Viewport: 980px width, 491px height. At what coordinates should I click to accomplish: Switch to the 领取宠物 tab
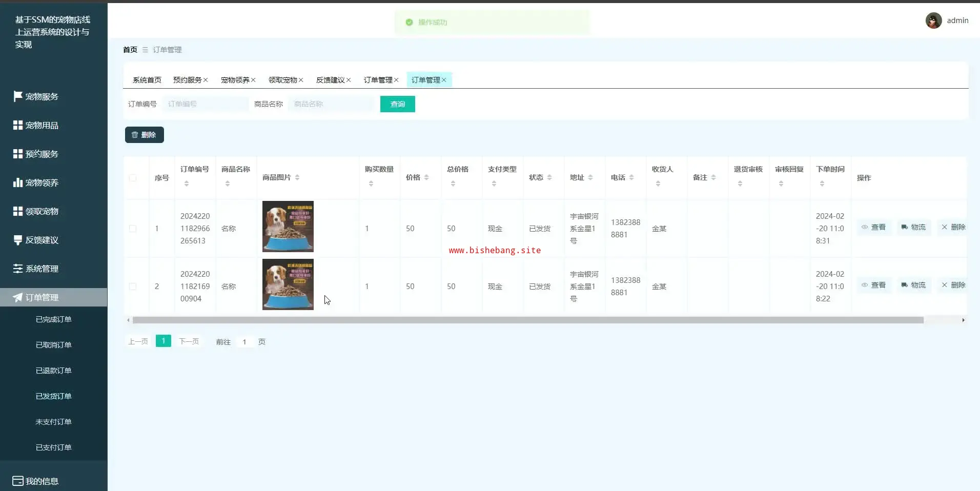coord(283,80)
